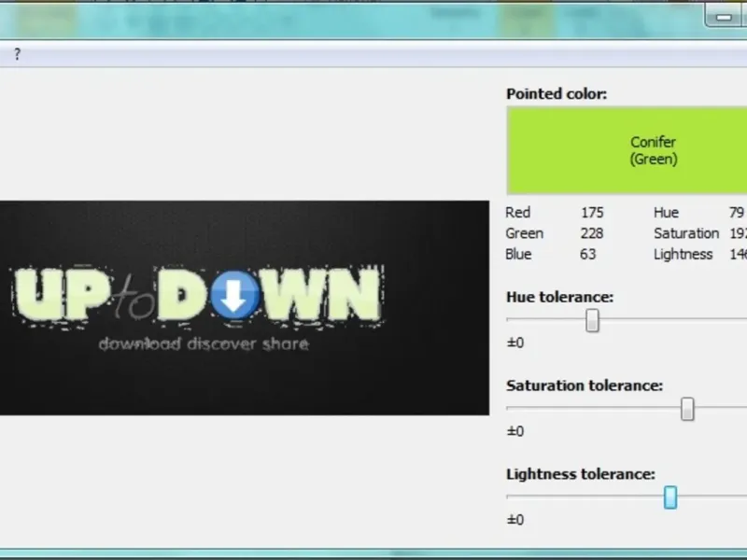Click the "Lightness tolerance:" label
The width and height of the screenshot is (747, 560).
(581, 474)
